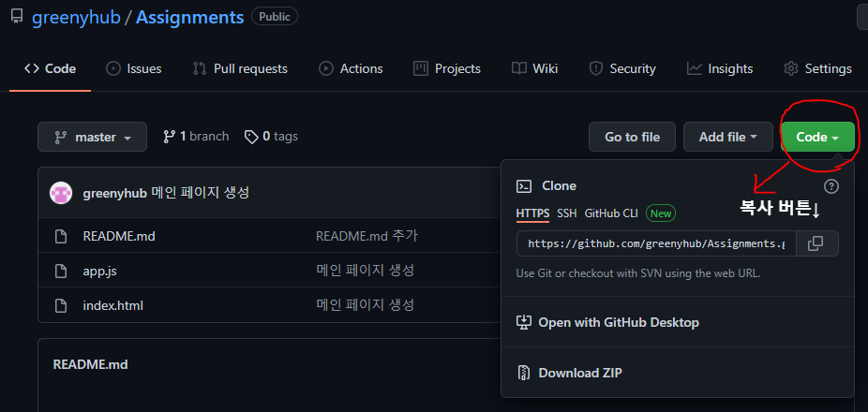Click Download ZIP
Screen dimensions: 868x412
tap(580, 373)
